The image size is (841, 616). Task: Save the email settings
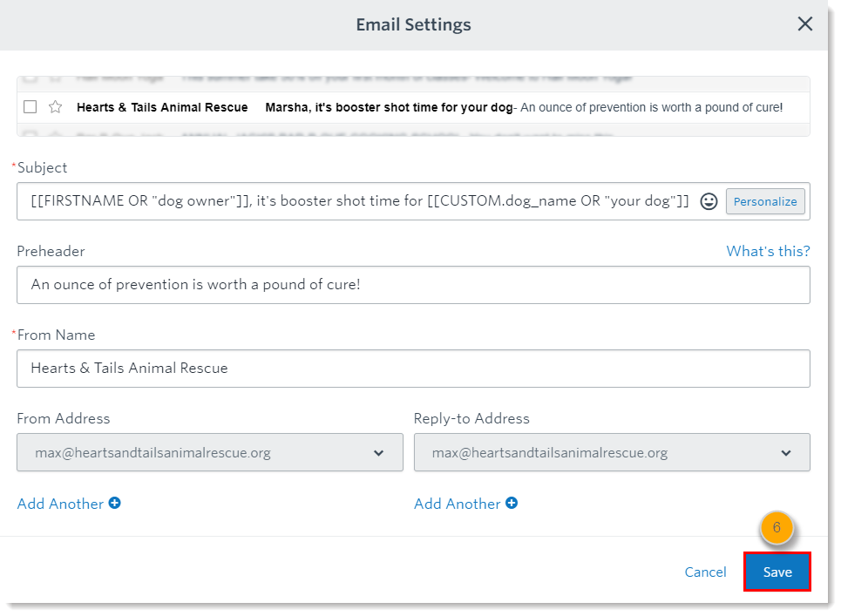click(777, 572)
